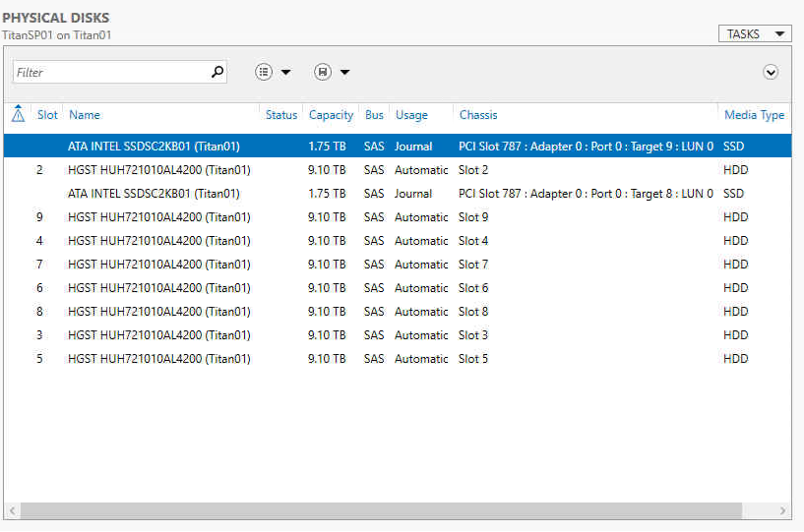
Task: Sort by the Bus column header
Action: coord(374,115)
